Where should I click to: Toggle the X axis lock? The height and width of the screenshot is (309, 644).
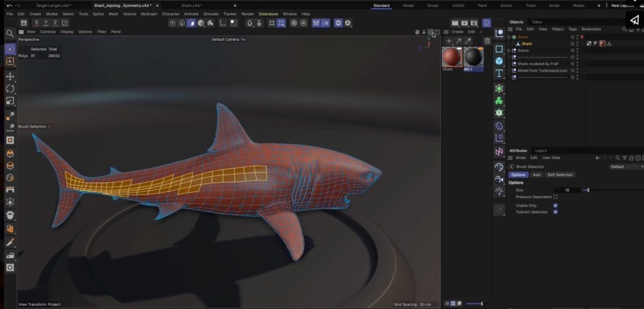coord(37,23)
